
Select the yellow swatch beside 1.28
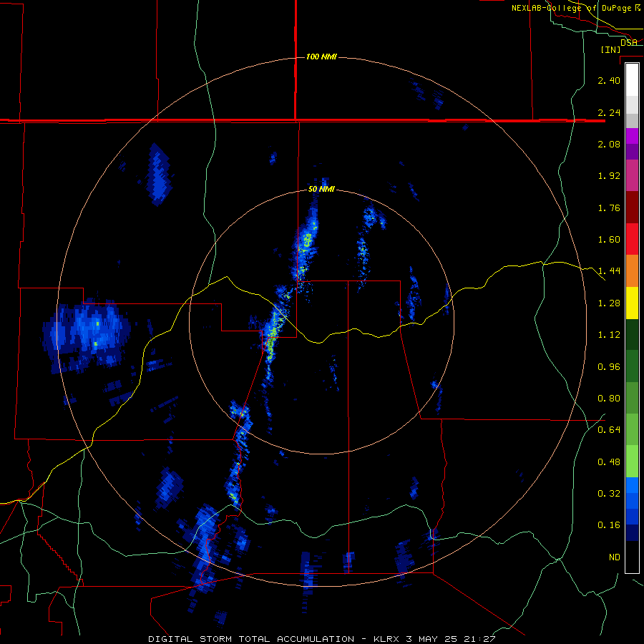click(632, 303)
